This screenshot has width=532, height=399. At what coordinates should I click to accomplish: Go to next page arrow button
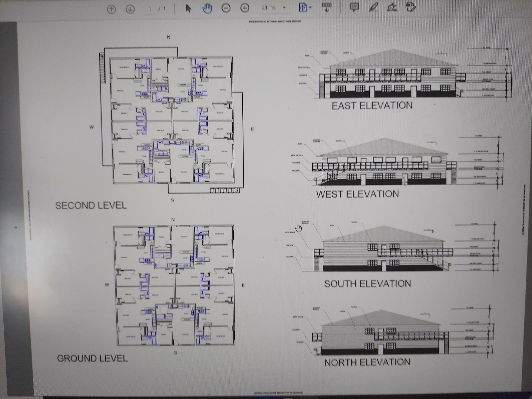130,9
